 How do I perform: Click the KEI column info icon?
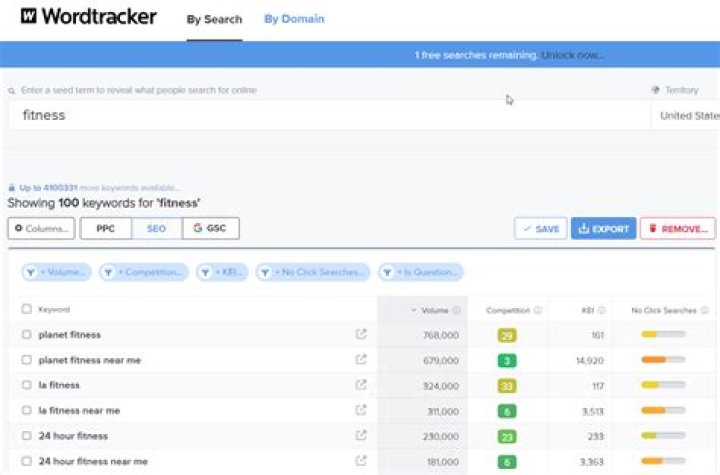click(x=602, y=311)
